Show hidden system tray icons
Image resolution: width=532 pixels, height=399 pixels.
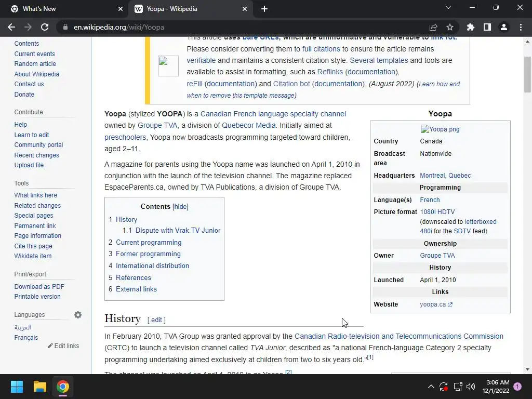[x=431, y=387]
